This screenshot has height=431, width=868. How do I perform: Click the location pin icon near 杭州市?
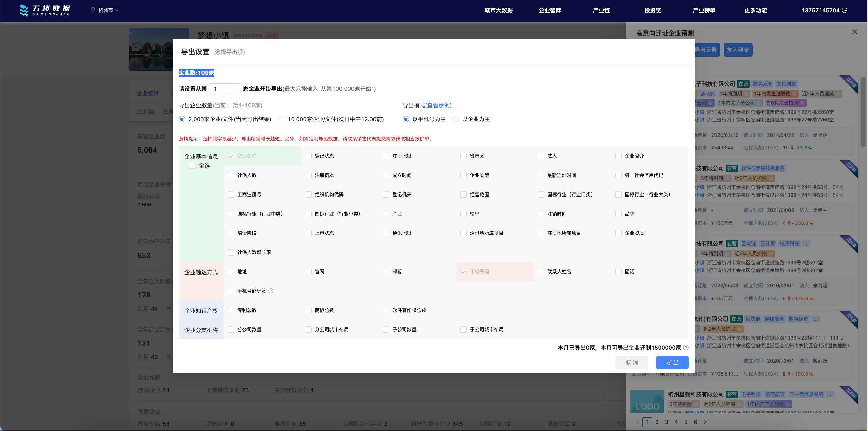(93, 10)
